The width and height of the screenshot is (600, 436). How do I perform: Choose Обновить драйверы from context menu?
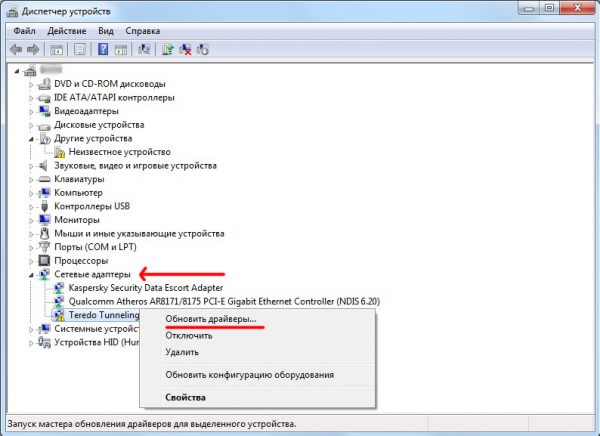tap(257, 319)
